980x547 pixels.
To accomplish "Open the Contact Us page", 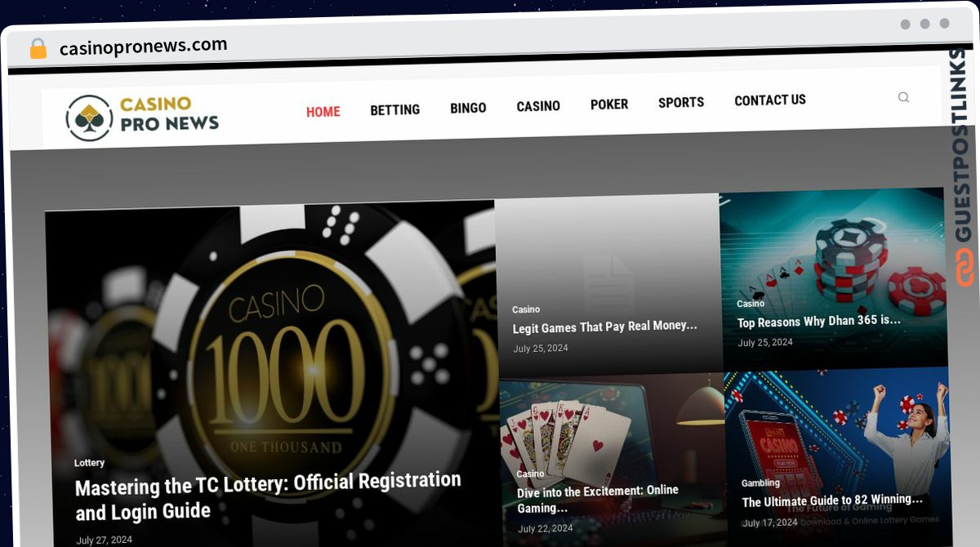I will (x=770, y=100).
